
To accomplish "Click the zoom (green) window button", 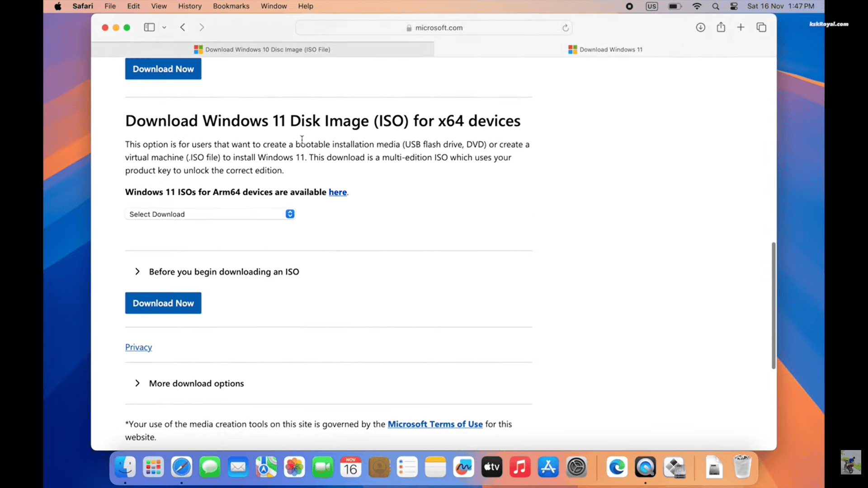I will (x=127, y=28).
